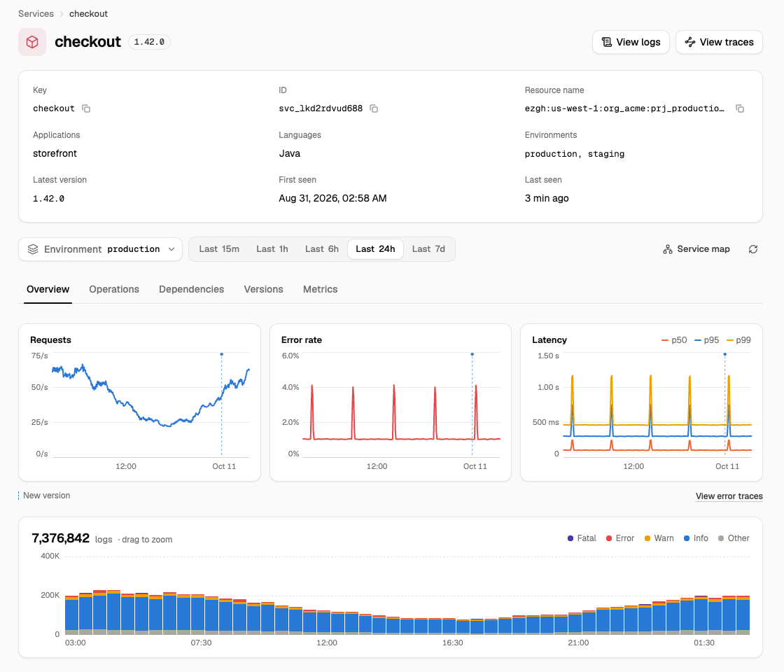Copy the service ID svc_lkd2rdvud688

tap(374, 108)
